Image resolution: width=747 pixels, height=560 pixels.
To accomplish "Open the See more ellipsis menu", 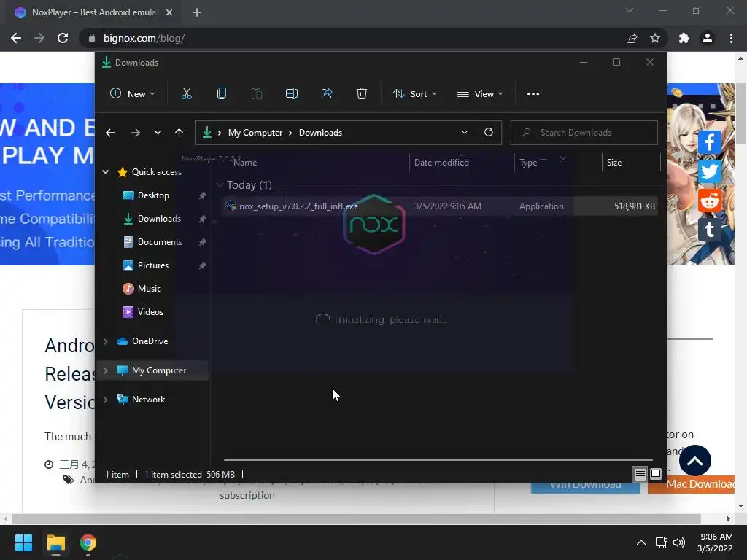I will point(533,94).
